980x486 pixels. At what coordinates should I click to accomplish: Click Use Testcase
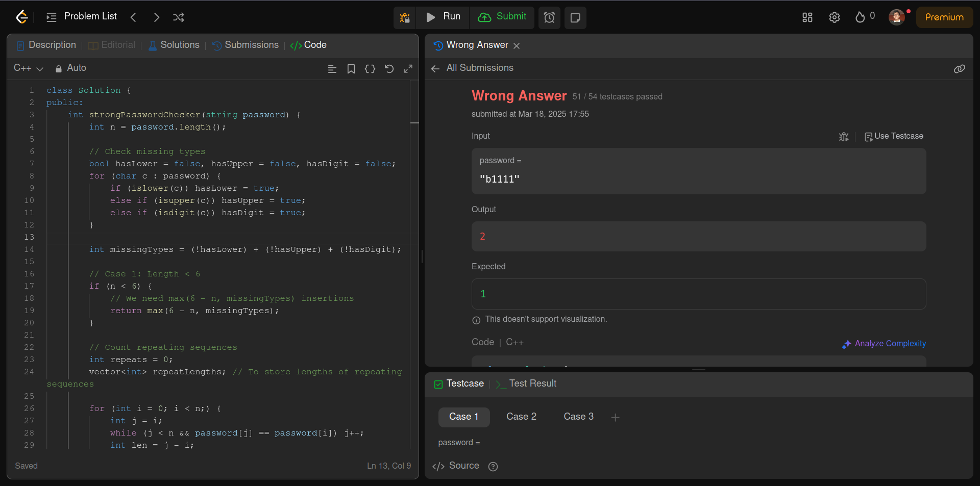click(894, 136)
